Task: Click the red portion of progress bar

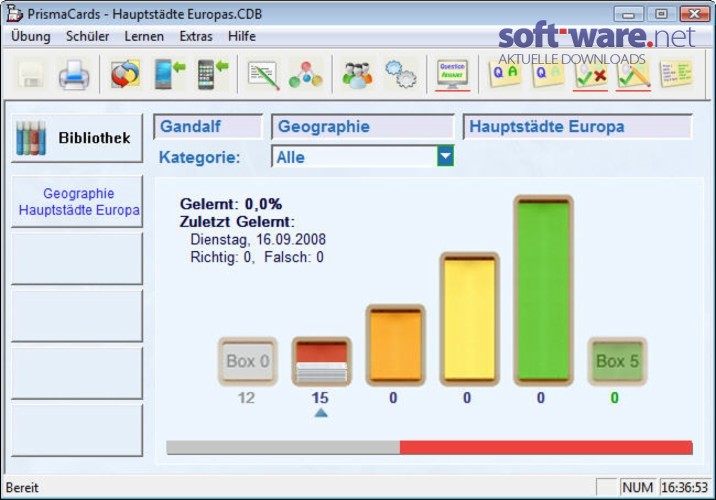Action: tap(546, 447)
